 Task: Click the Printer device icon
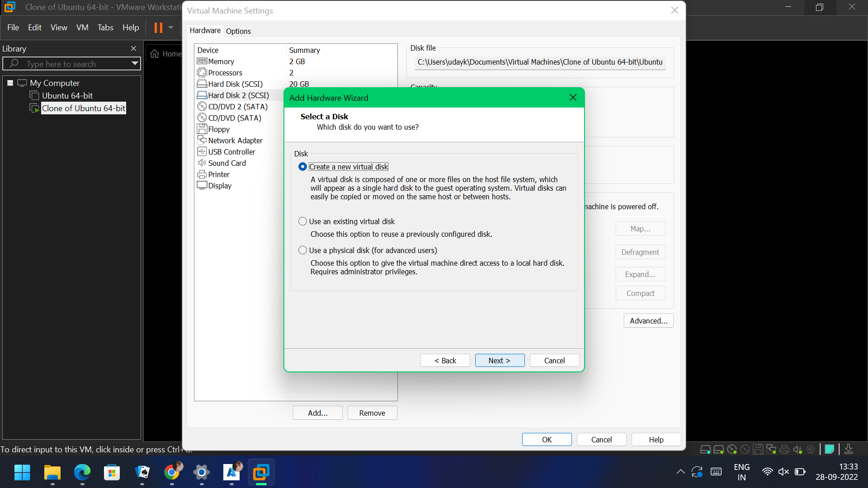pyautogui.click(x=202, y=174)
